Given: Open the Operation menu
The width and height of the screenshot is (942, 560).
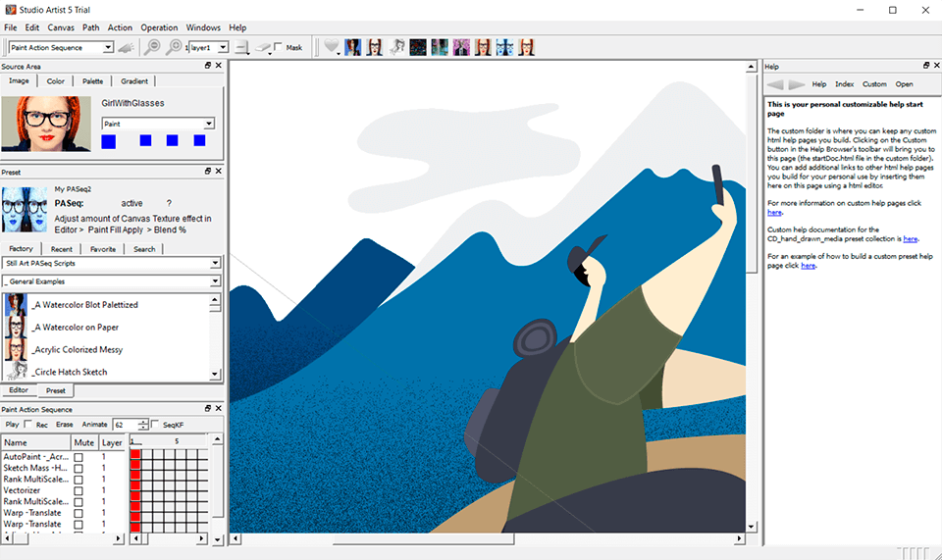Looking at the screenshot, I should point(159,27).
